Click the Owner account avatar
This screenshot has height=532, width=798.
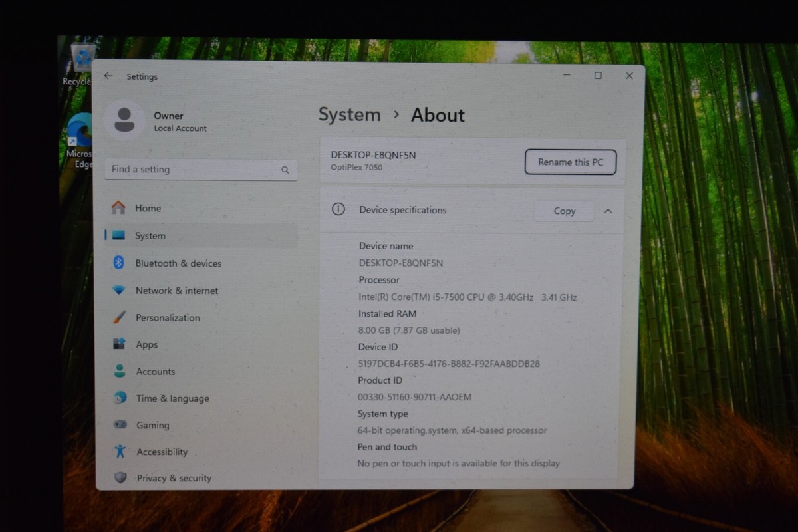[x=124, y=120]
